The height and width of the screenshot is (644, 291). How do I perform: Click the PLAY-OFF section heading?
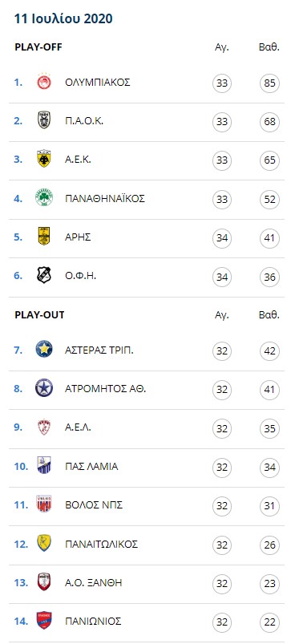[38, 47]
